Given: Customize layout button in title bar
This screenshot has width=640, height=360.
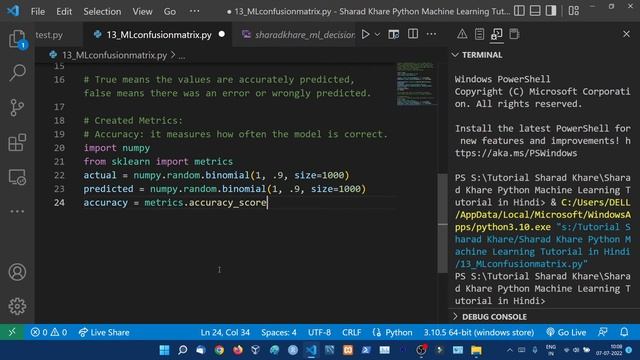Looking at the screenshot, I should [573, 11].
